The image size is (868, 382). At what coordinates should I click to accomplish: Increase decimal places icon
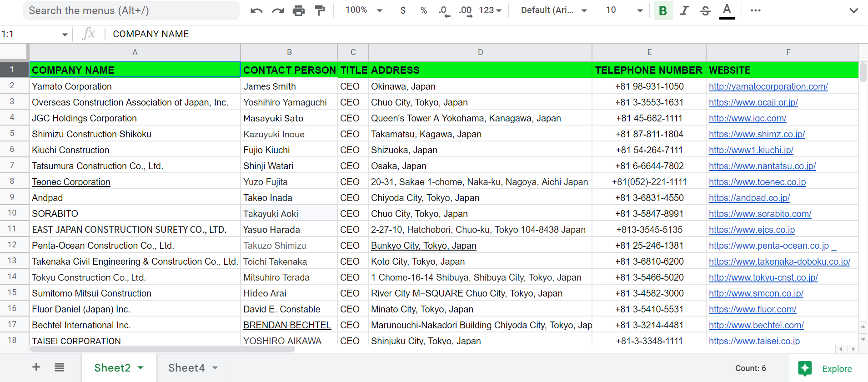point(465,11)
